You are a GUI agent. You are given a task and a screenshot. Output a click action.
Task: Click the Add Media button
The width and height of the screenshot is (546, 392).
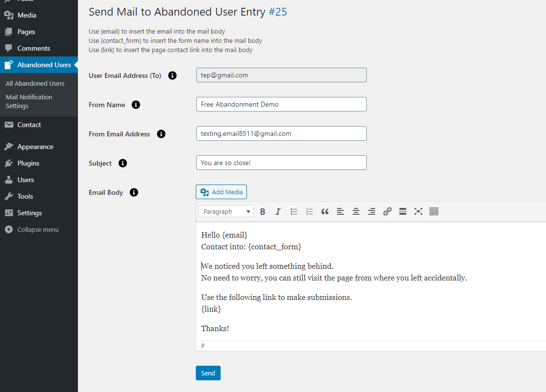coord(221,192)
